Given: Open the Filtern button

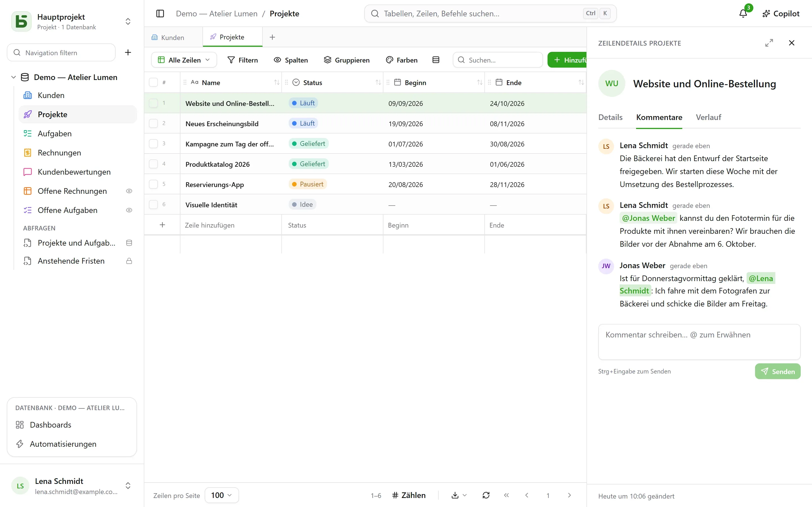Looking at the screenshot, I should click(x=243, y=60).
